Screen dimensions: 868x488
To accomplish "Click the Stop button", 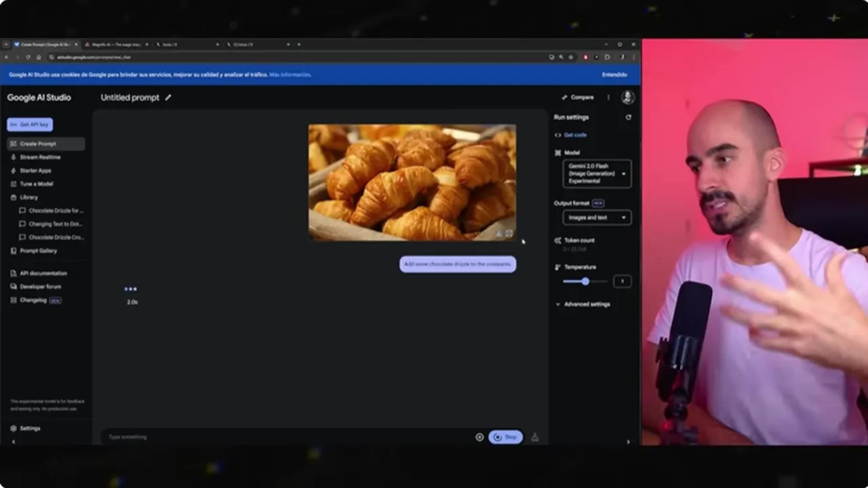I will (x=505, y=437).
